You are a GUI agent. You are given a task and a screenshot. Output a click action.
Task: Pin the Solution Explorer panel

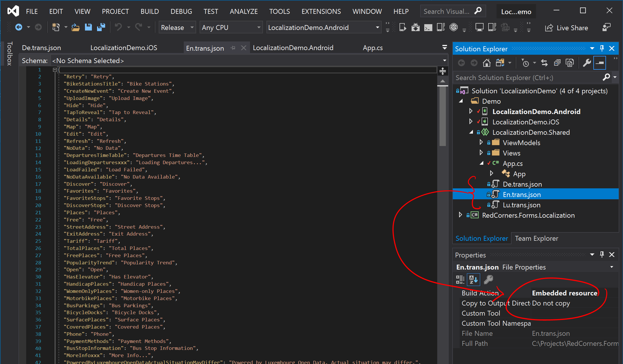602,48
